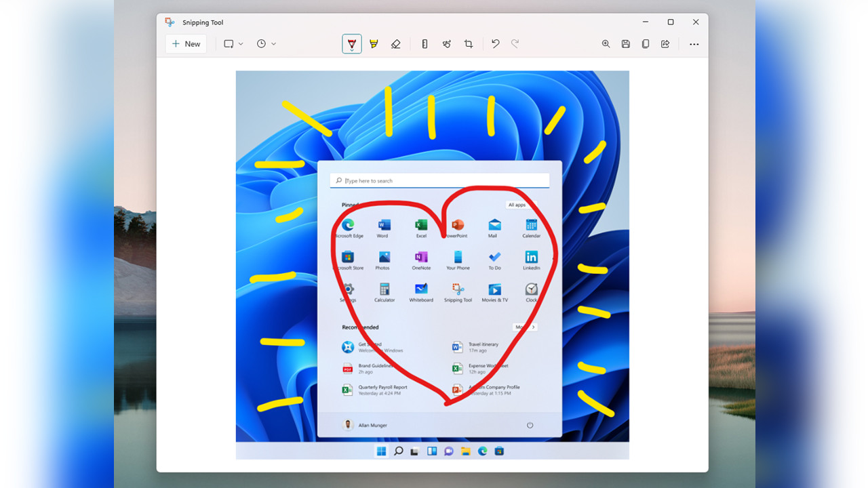Image resolution: width=868 pixels, height=488 pixels.
Task: Open the See more ellipsis menu
Action: (x=694, y=43)
